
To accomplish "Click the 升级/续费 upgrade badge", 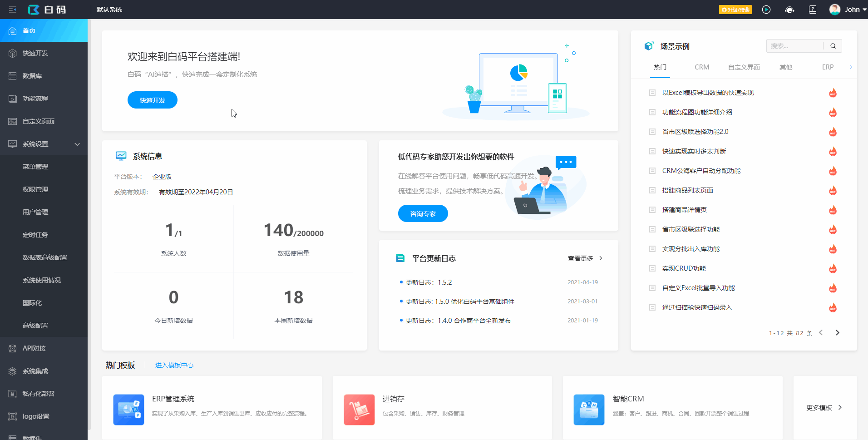I will pos(735,9).
